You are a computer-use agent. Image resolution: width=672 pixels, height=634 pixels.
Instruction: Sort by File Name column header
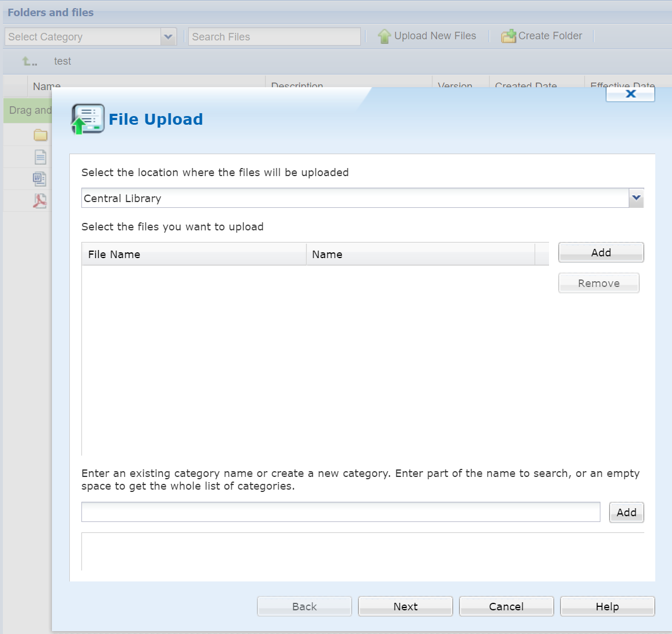[x=194, y=254]
